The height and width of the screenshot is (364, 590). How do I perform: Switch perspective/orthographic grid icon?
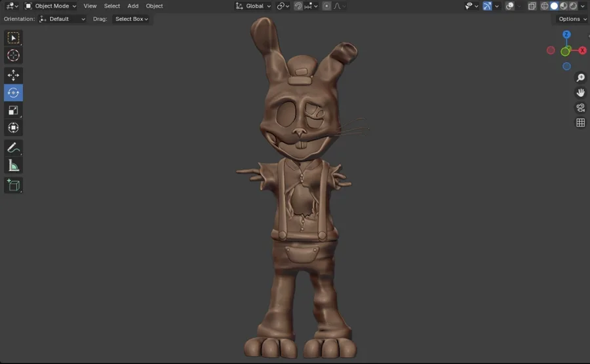581,122
